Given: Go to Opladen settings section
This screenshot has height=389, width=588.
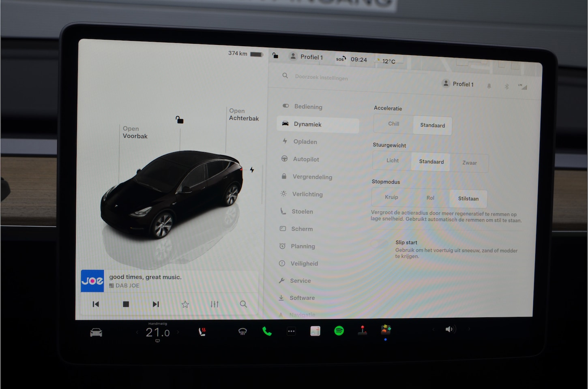Looking at the screenshot, I should coord(305,142).
